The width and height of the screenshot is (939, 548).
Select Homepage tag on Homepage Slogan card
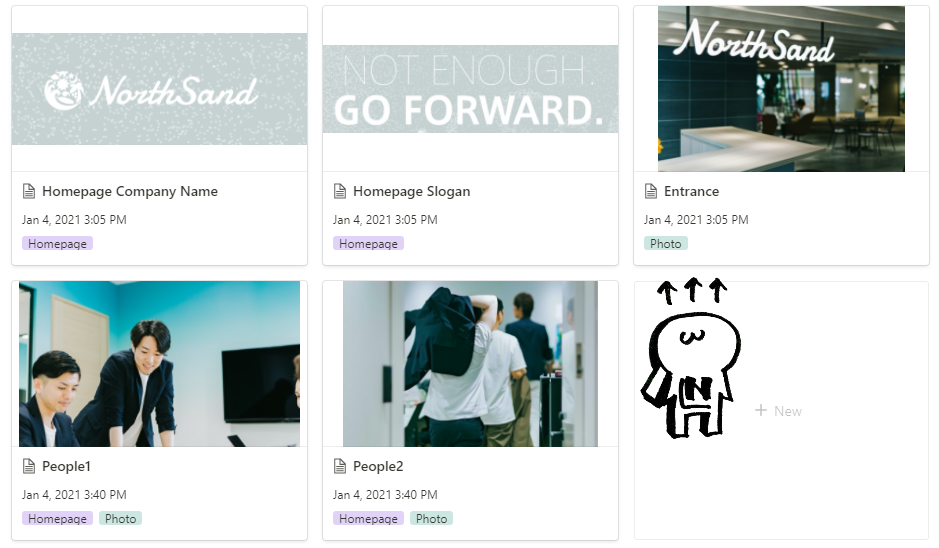(368, 244)
